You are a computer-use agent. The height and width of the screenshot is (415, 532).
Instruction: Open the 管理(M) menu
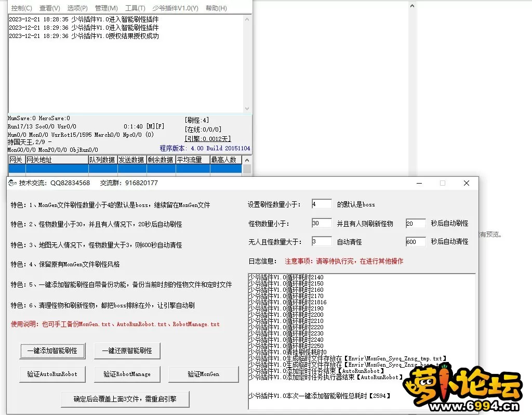point(106,8)
